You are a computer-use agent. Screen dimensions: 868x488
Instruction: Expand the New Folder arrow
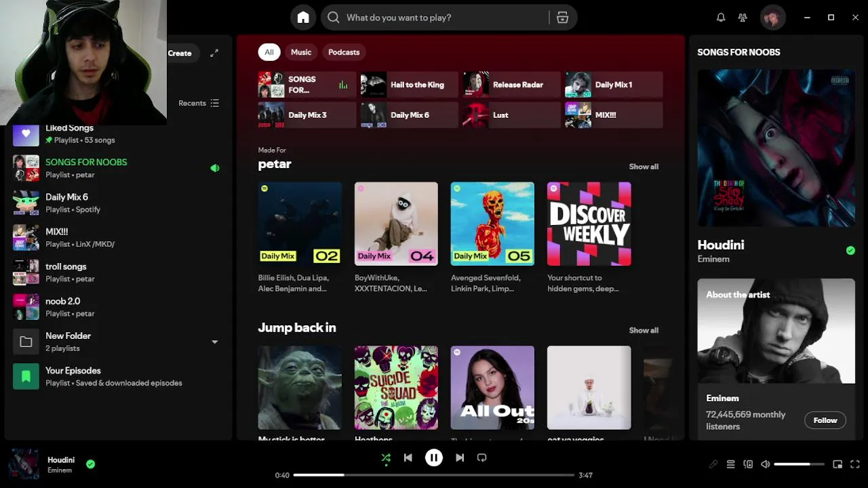point(215,342)
